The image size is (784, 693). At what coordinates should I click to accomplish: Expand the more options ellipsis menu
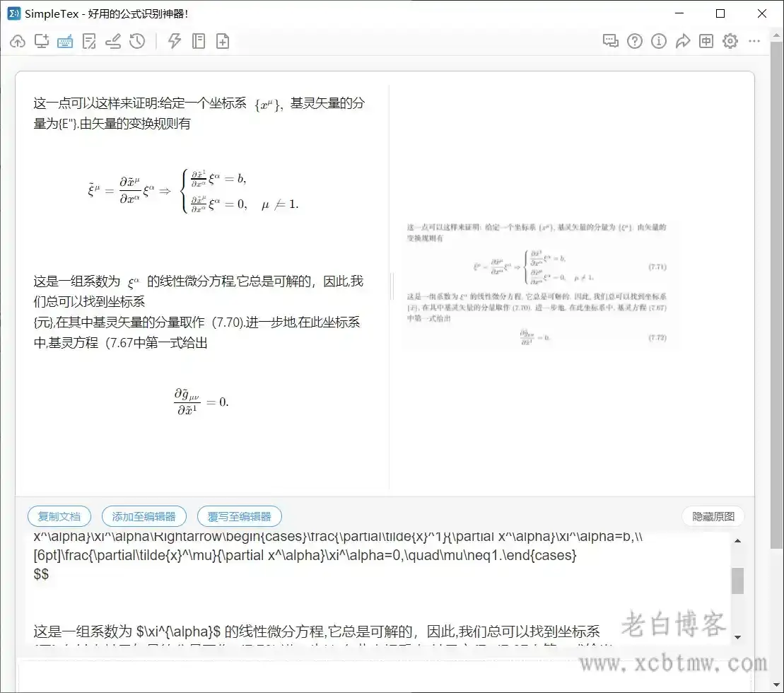754,41
